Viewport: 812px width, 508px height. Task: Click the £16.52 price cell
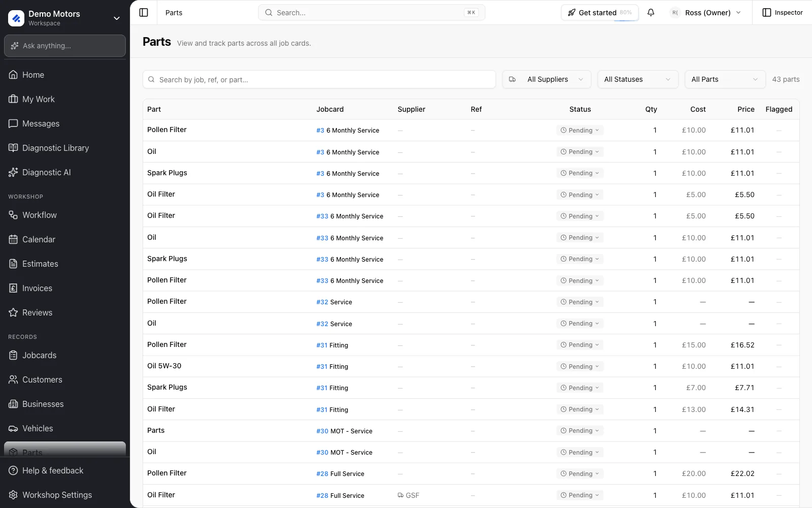(742, 345)
